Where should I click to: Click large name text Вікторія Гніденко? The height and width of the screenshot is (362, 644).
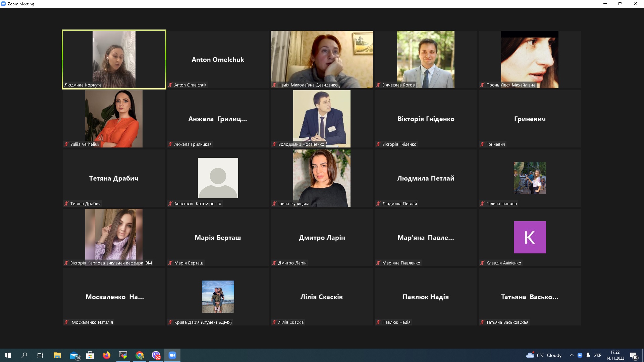[x=426, y=119]
